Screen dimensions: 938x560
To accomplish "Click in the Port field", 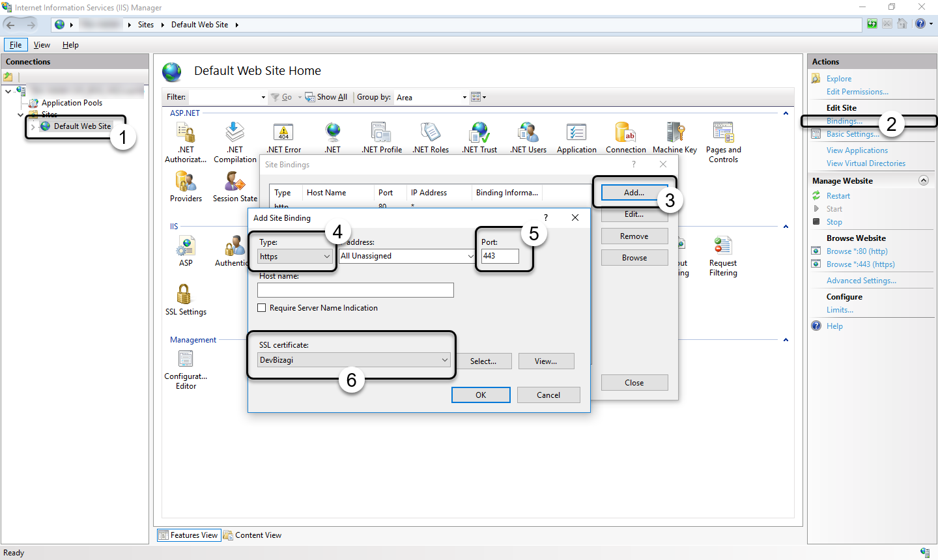I will click(500, 256).
